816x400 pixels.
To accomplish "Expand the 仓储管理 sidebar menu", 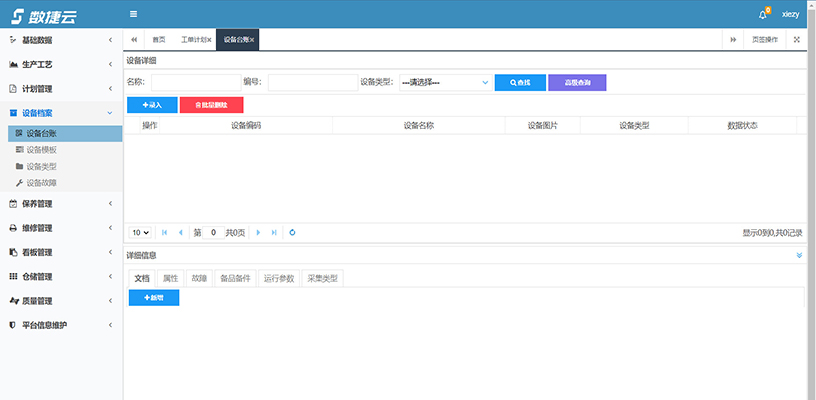I will tap(61, 277).
